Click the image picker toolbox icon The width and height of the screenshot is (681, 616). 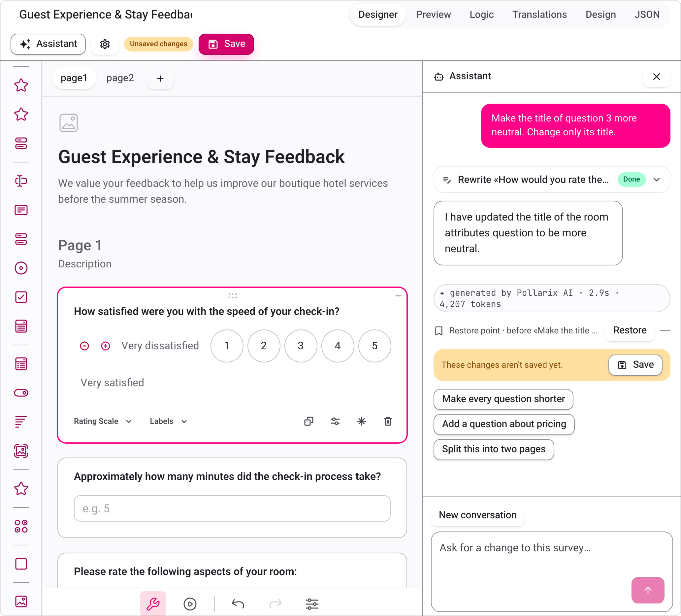coord(21,451)
